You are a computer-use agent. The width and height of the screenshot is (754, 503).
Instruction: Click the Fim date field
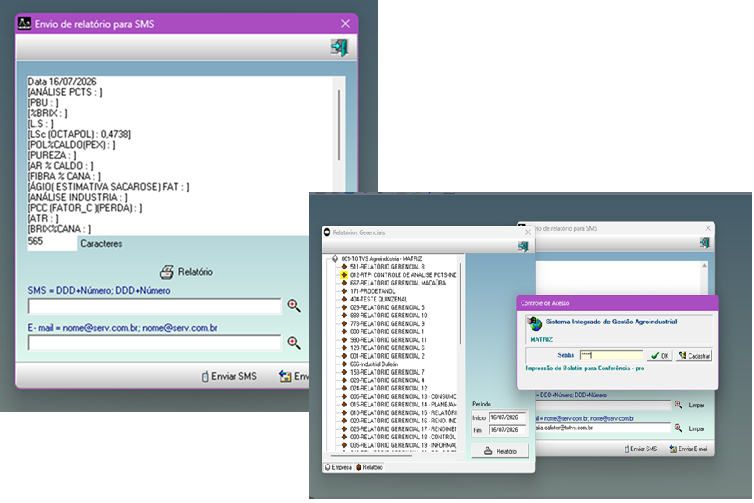coord(508,429)
